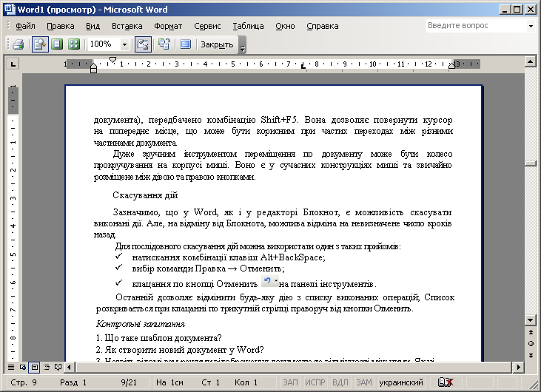Click the tab type selector on ruler
The image size is (541, 392).
click(x=13, y=64)
